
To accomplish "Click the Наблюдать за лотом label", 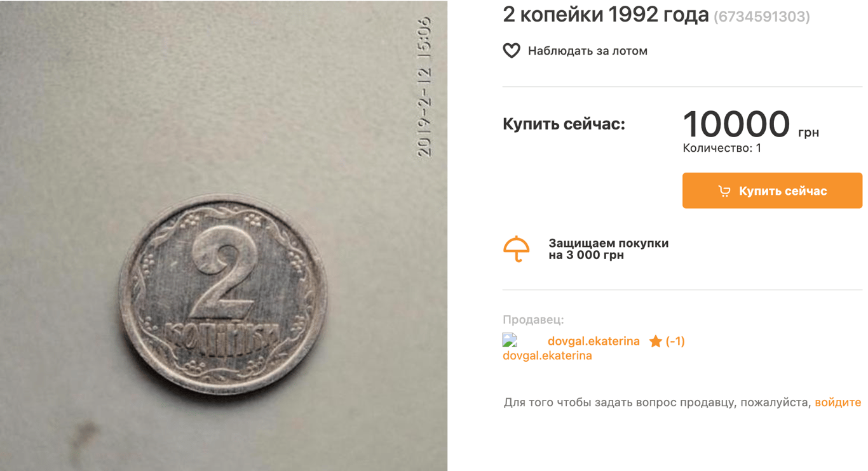I will coord(588,51).
